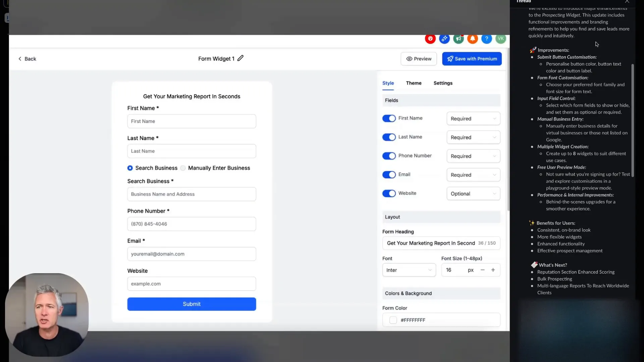Click the Preview button

tap(419, 59)
